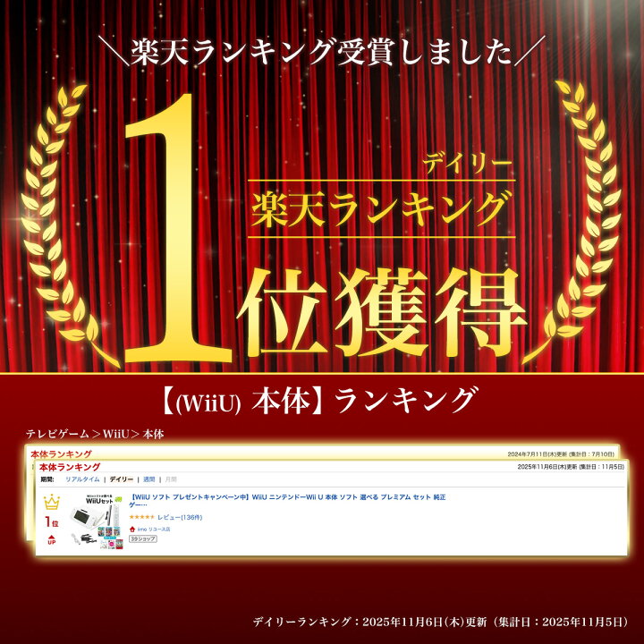Open the WiiU ソフト プレゼントキャンペーン product link
644x644 pixels.
point(287,501)
